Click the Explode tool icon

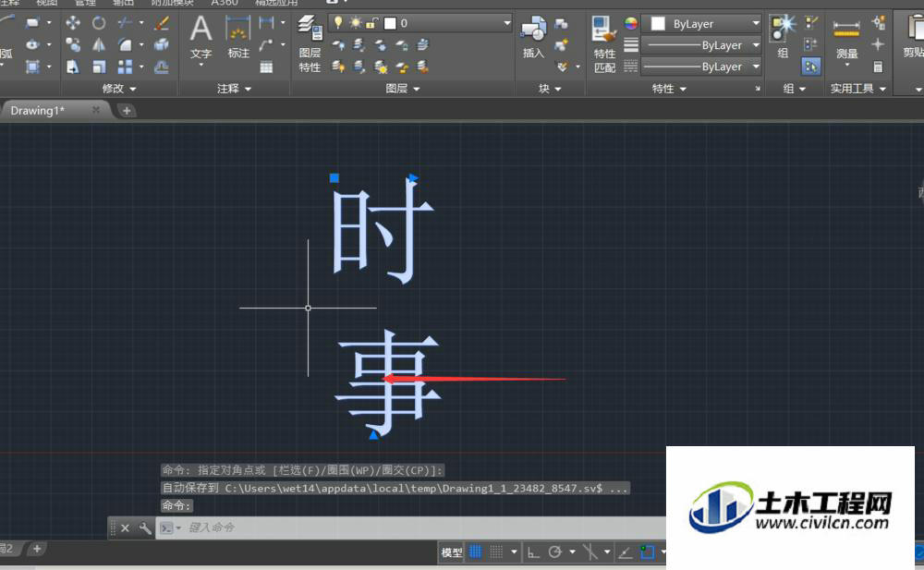click(x=162, y=44)
